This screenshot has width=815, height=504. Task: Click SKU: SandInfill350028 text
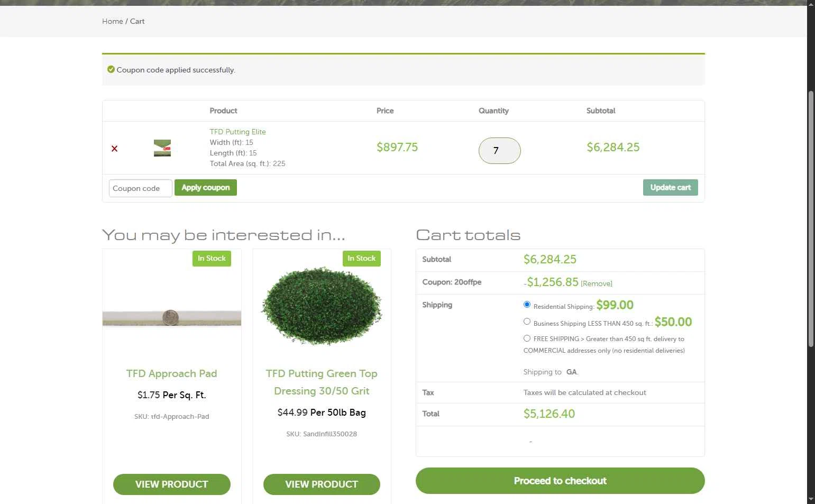322,434
